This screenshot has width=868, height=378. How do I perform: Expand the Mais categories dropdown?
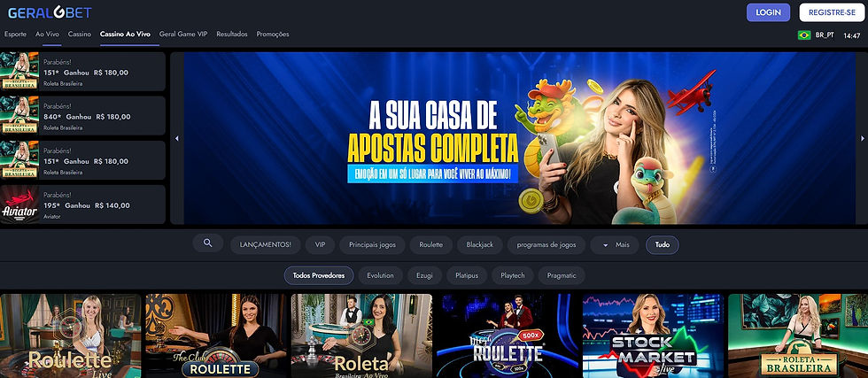coord(615,244)
